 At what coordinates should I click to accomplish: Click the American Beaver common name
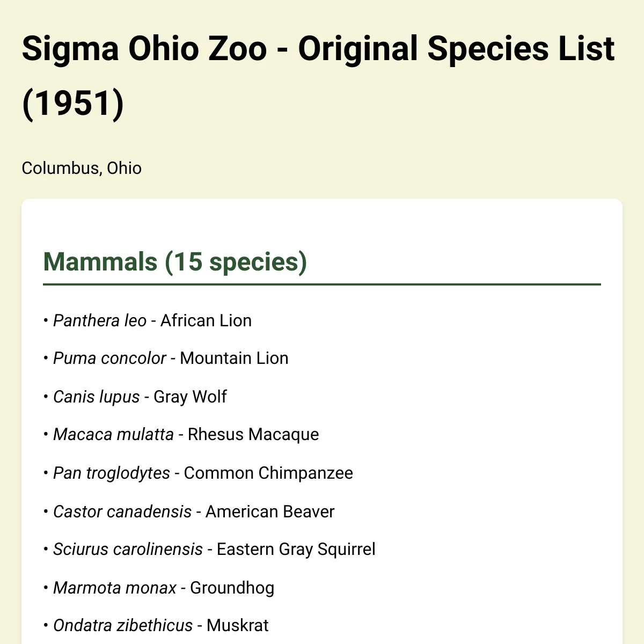pyautogui.click(x=270, y=511)
